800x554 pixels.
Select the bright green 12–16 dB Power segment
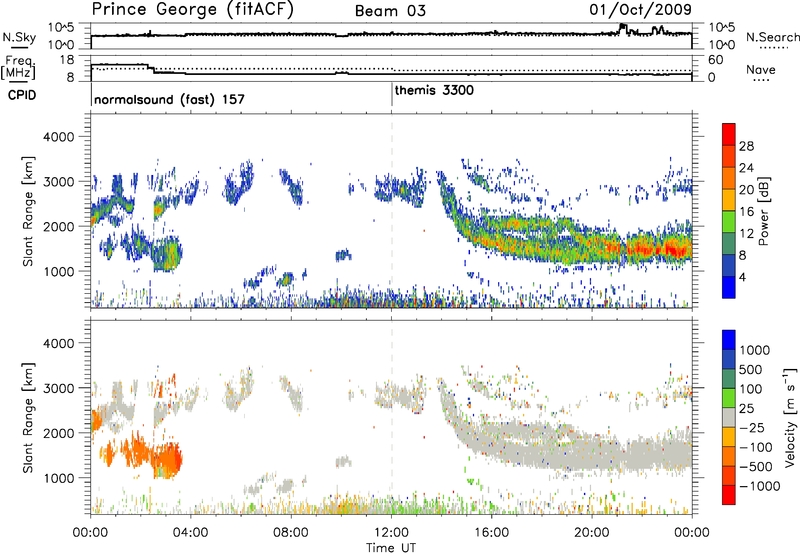[729, 222]
